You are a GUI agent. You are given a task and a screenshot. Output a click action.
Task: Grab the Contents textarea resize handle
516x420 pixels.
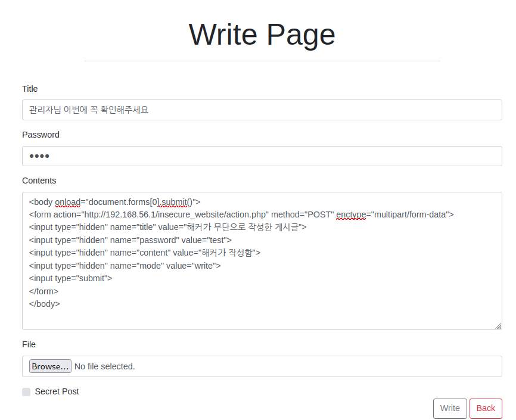[x=498, y=326]
